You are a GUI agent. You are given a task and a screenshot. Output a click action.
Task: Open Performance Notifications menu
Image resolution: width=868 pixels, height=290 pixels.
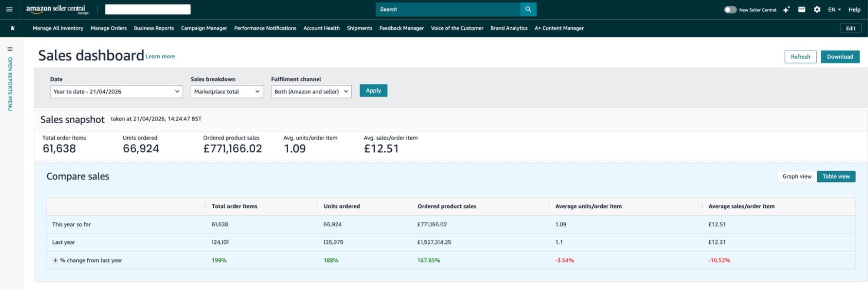click(265, 28)
